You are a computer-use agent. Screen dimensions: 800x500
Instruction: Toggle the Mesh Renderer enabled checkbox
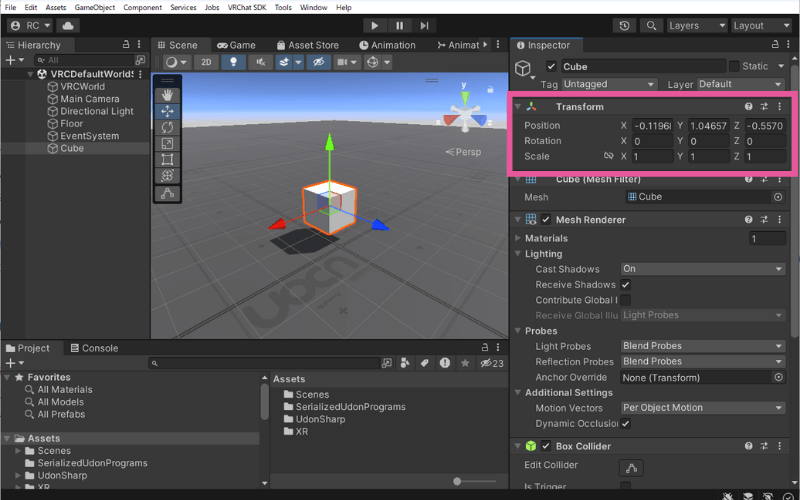[x=546, y=220]
